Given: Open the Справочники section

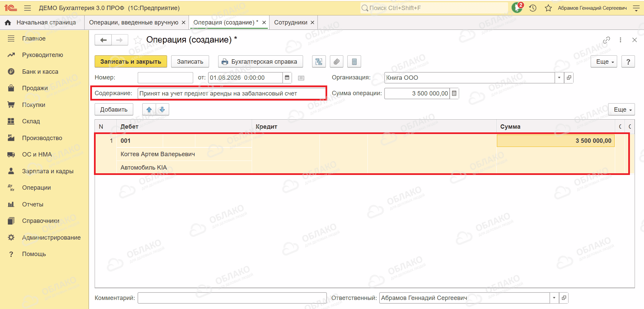Looking at the screenshot, I should (44, 221).
